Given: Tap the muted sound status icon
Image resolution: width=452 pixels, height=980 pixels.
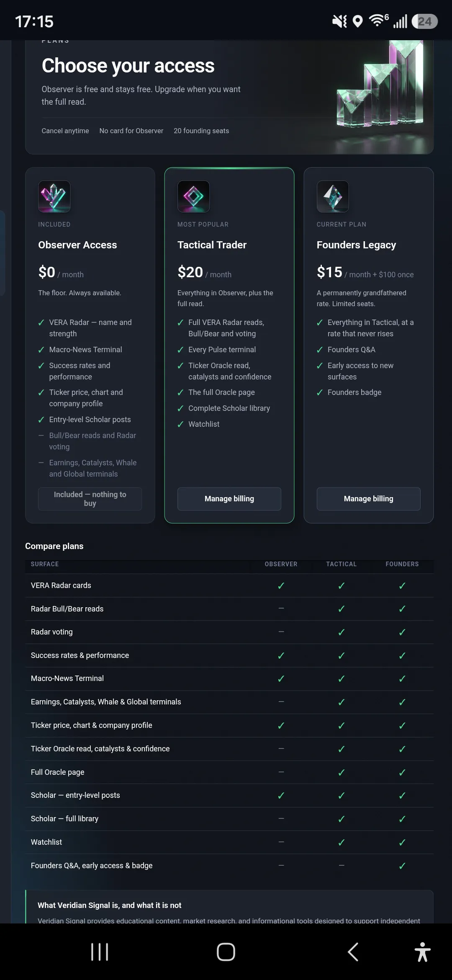Looking at the screenshot, I should [x=339, y=21].
